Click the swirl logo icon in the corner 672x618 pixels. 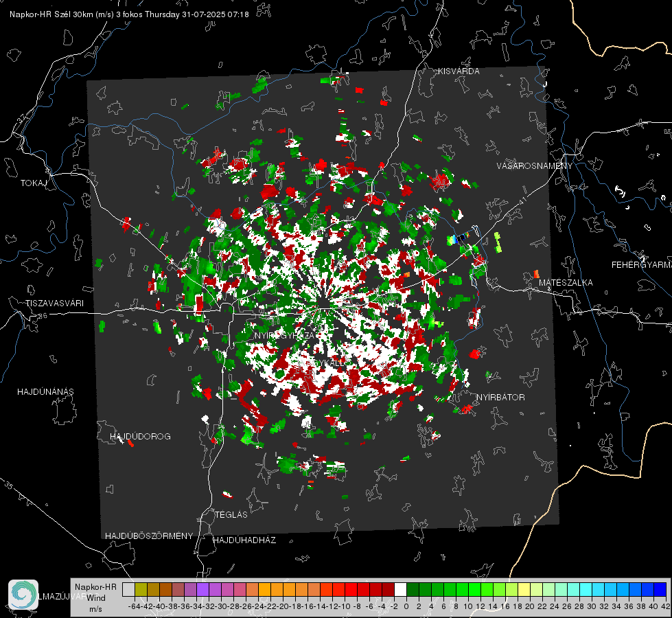23,595
